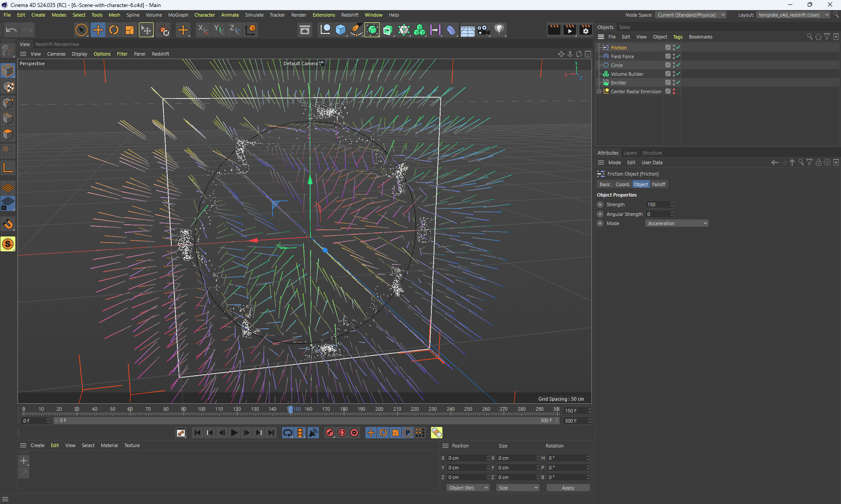Image resolution: width=841 pixels, height=504 pixels.
Task: Toggle the Strength animation radio circle
Action: [x=600, y=204]
